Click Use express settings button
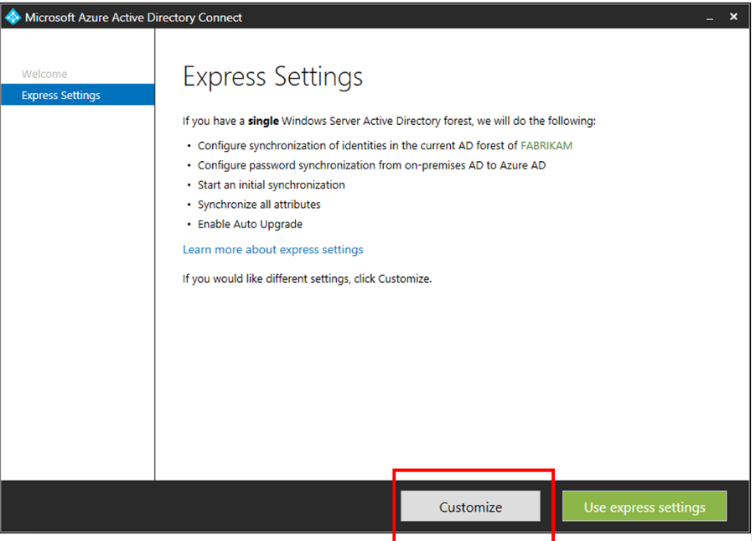756x541 pixels. [x=645, y=506]
